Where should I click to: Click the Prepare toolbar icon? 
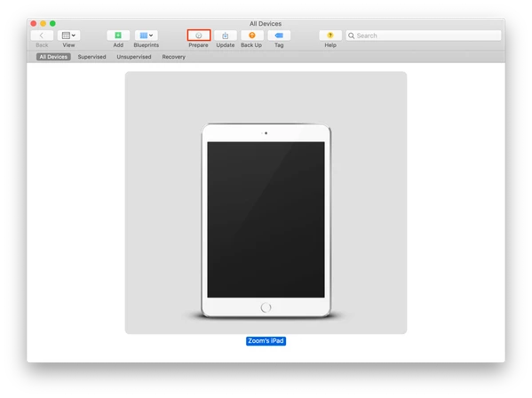pos(198,36)
